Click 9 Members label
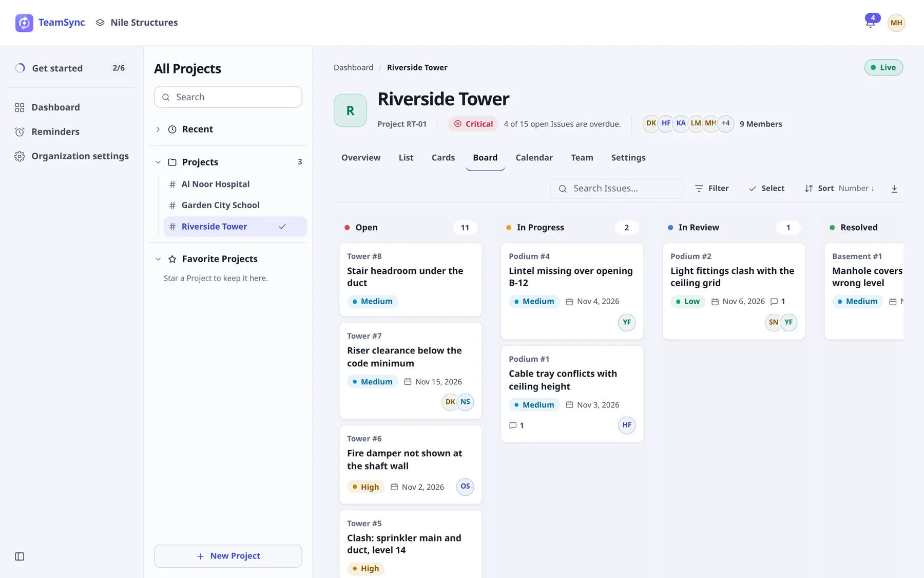Image resolution: width=924 pixels, height=578 pixels. click(x=761, y=124)
